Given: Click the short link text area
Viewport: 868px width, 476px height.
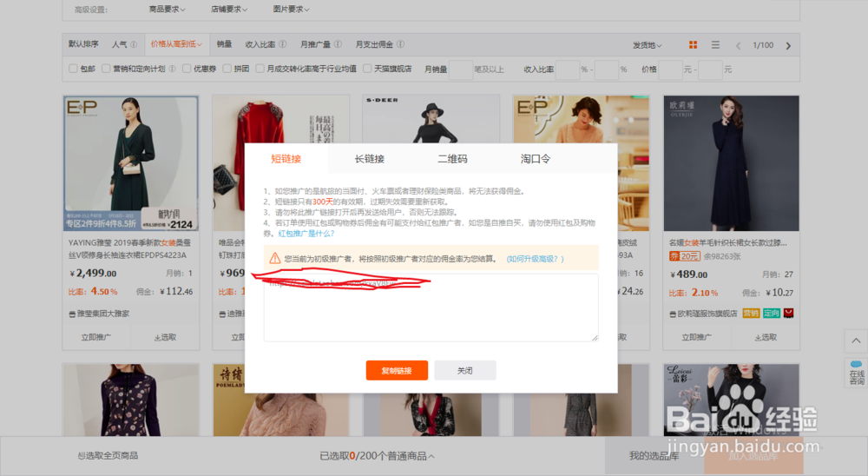Looking at the screenshot, I should tap(431, 307).
